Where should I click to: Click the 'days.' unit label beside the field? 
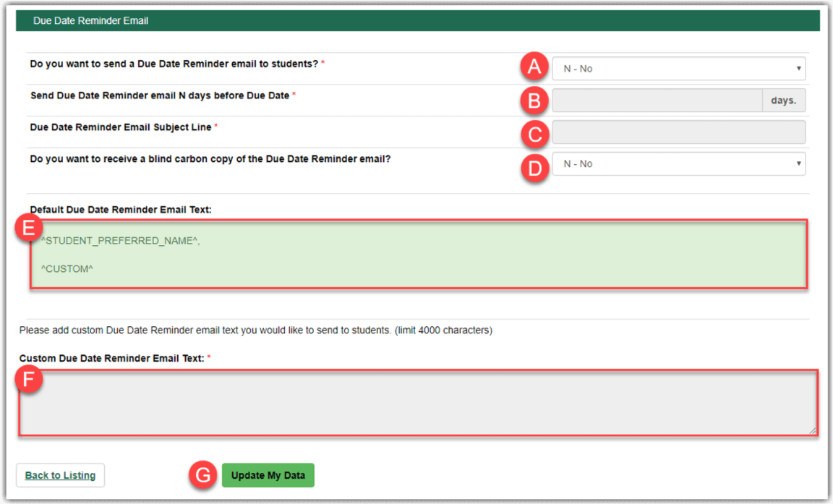[x=784, y=101]
